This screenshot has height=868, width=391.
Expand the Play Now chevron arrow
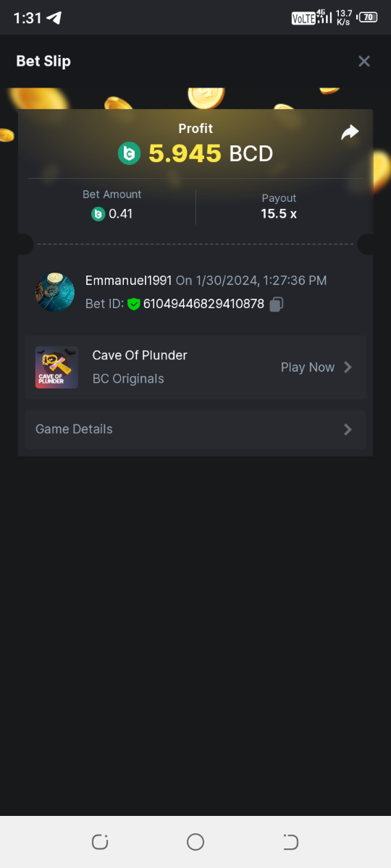348,367
